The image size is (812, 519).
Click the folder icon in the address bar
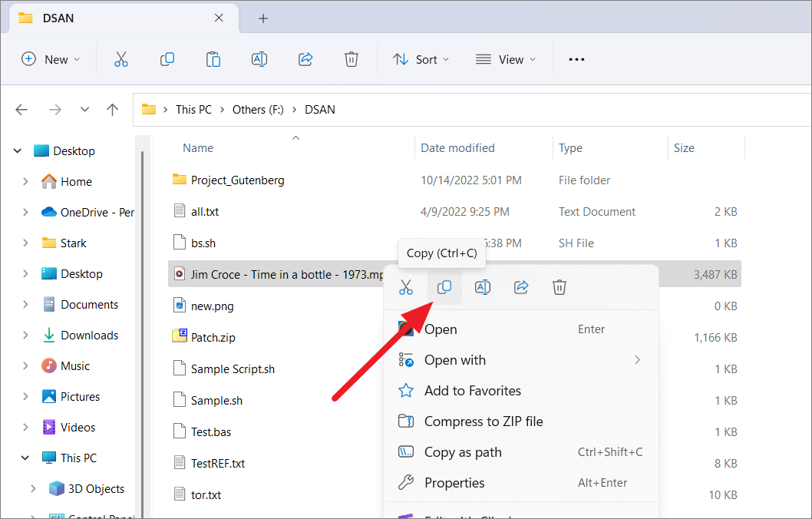149,109
